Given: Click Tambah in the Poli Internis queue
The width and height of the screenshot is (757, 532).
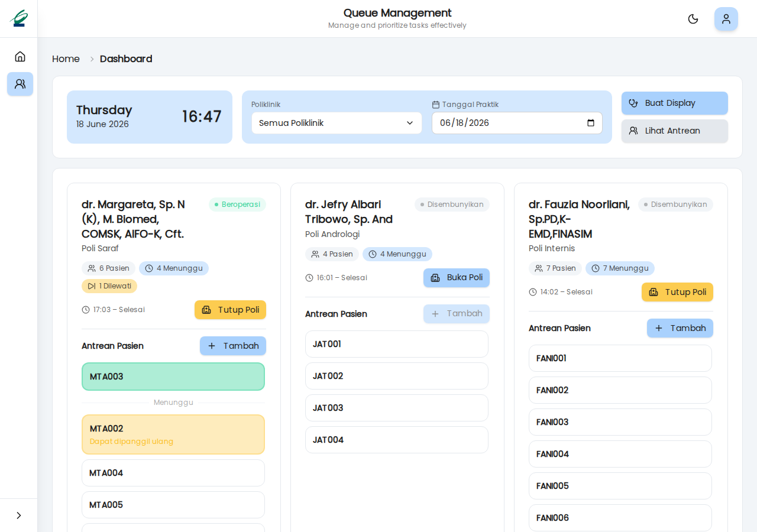Looking at the screenshot, I should click(x=680, y=328).
